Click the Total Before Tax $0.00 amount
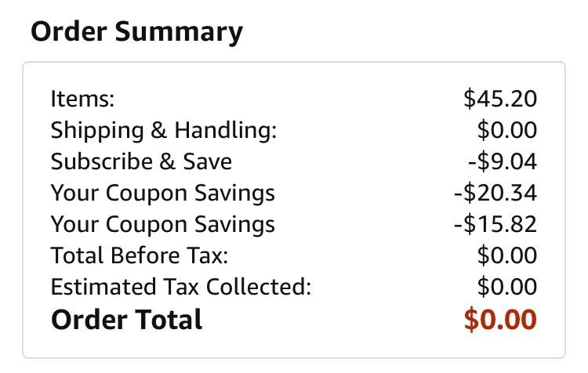This screenshot has height=373, width=588. 507,255
